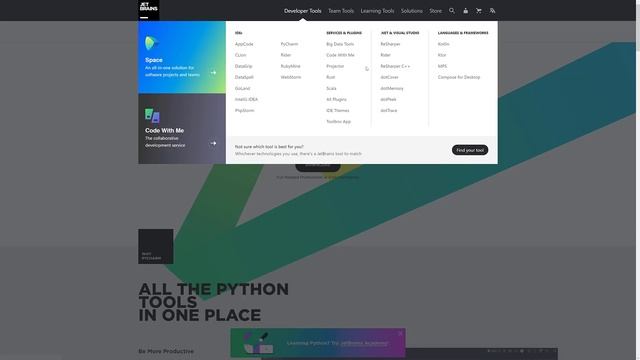Open All Plugins link
The height and width of the screenshot is (360, 640).
tap(336, 99)
